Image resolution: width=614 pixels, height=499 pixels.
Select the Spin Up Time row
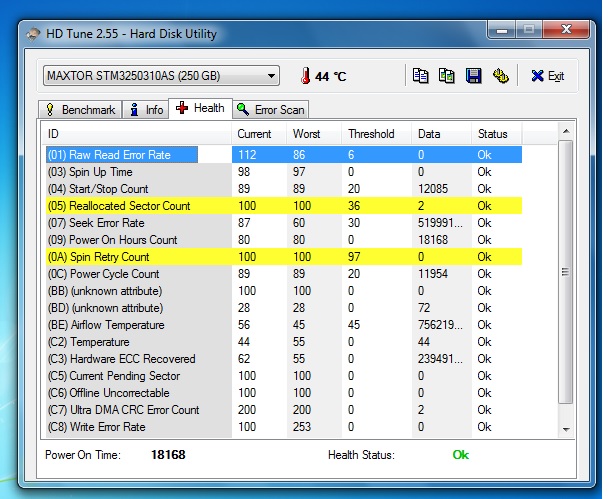point(284,172)
